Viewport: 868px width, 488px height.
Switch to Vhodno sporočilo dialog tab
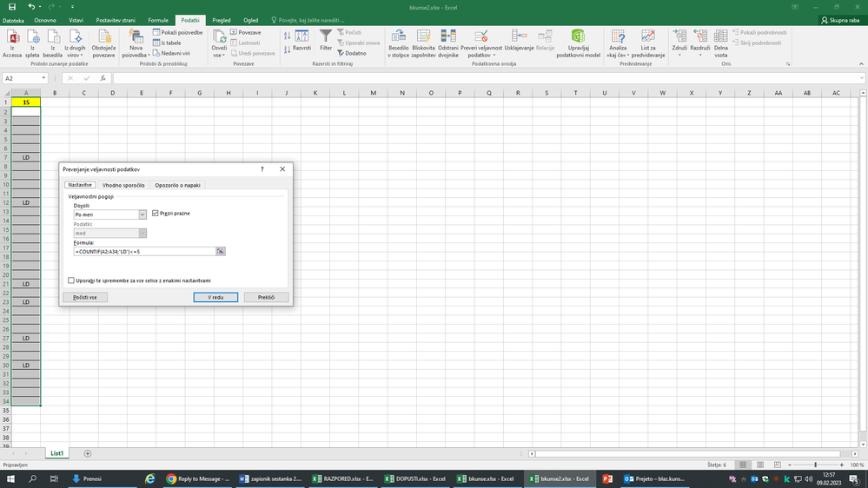(x=123, y=185)
